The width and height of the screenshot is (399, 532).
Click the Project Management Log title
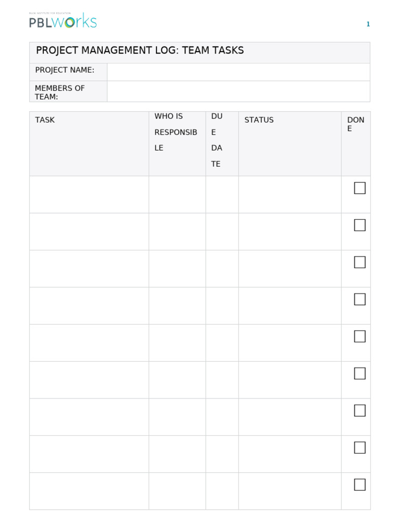click(140, 51)
